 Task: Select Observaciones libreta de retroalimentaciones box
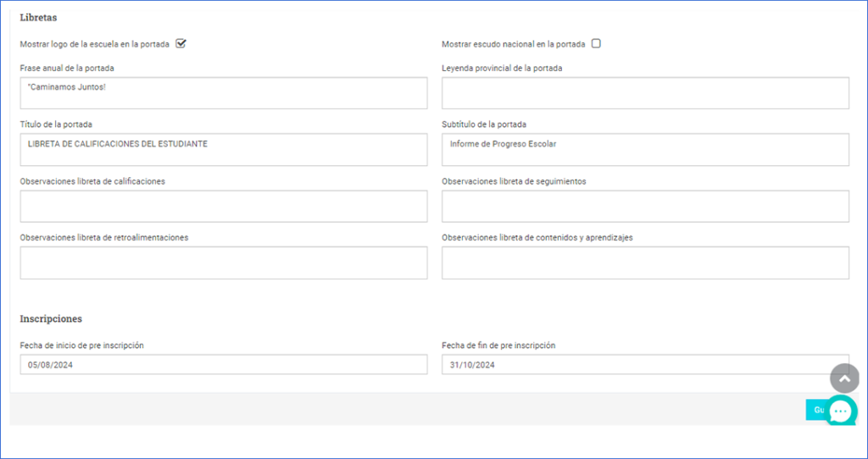224,263
